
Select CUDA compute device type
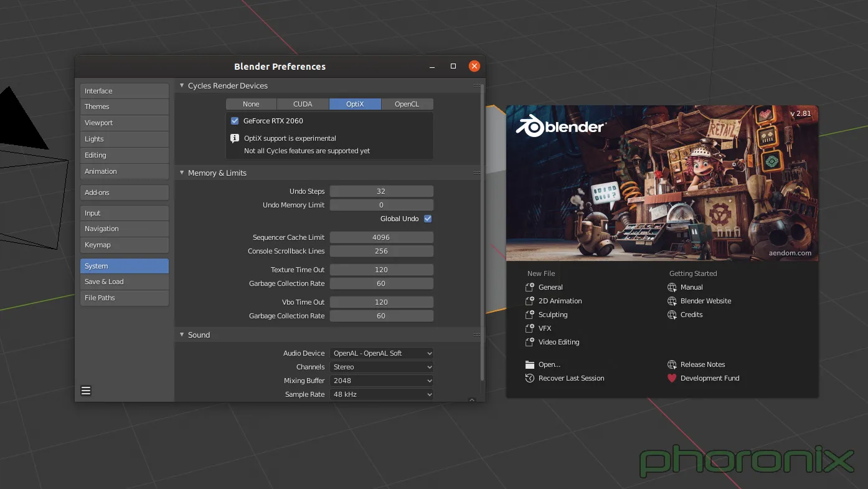tap(303, 104)
